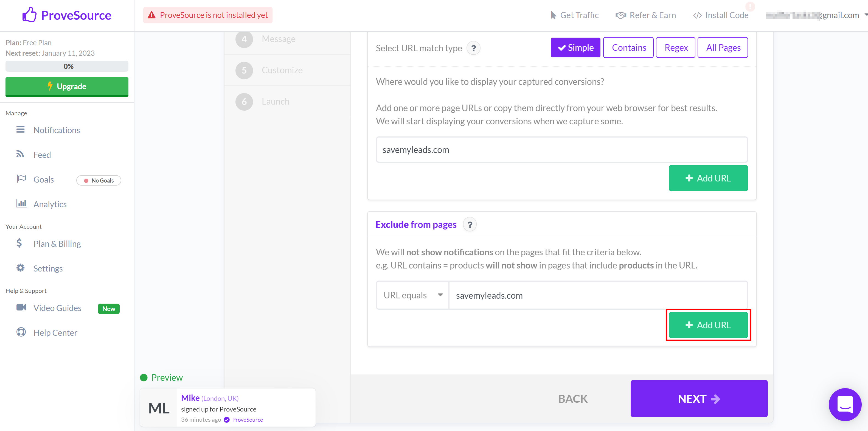Viewport: 868px width, 431px height.
Task: Open Feed in the sidebar
Action: coord(42,155)
